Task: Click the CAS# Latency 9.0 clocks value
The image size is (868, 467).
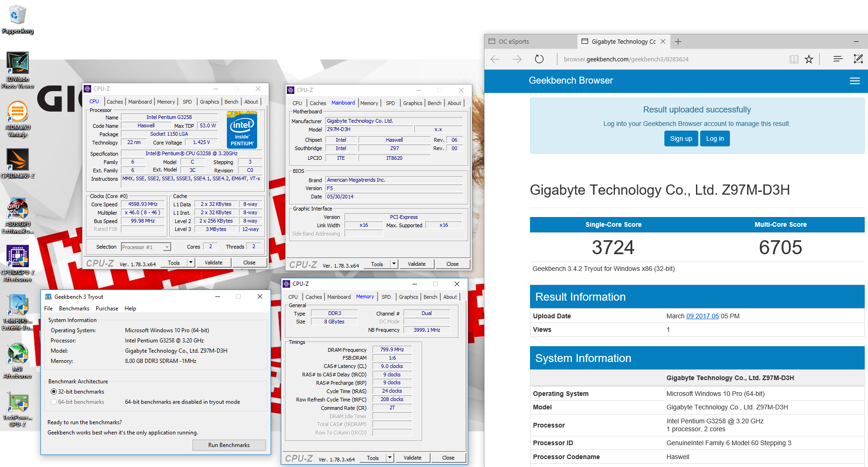Action: [392, 366]
